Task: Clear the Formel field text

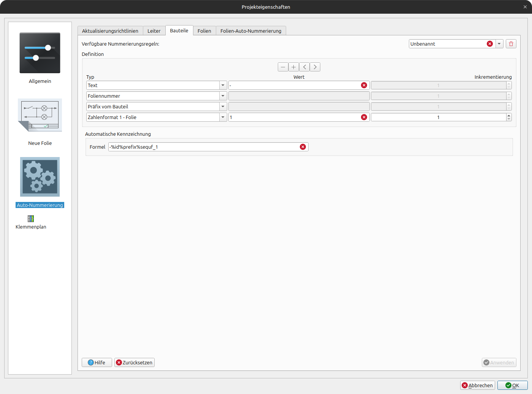Action: 303,147
